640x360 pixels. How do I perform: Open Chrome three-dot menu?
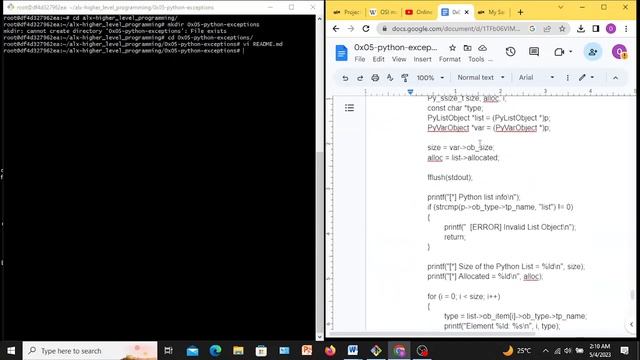(626, 29)
